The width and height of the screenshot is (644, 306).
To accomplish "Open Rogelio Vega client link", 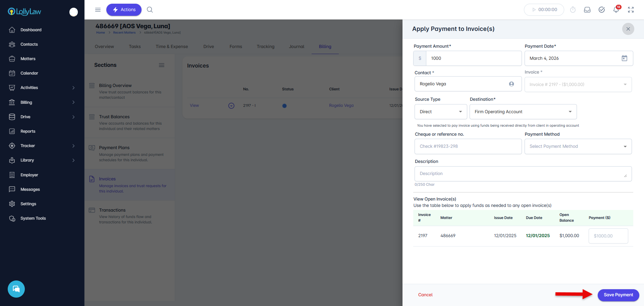I will (341, 105).
